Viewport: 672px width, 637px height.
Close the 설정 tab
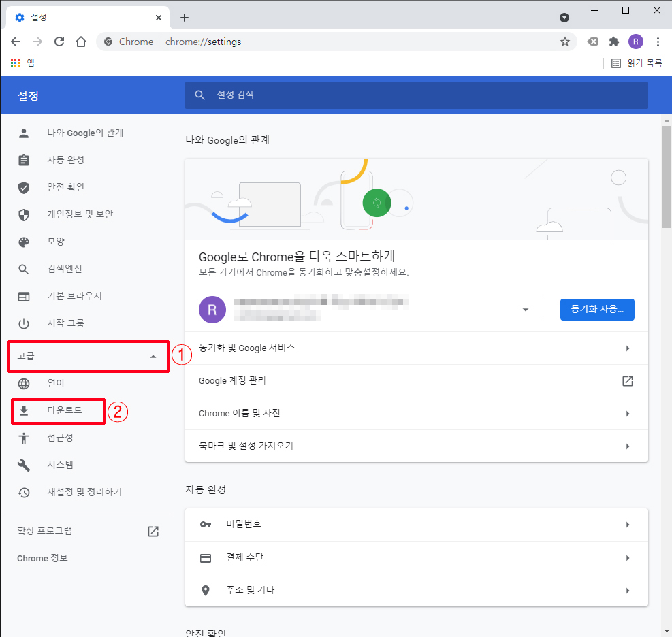click(159, 18)
